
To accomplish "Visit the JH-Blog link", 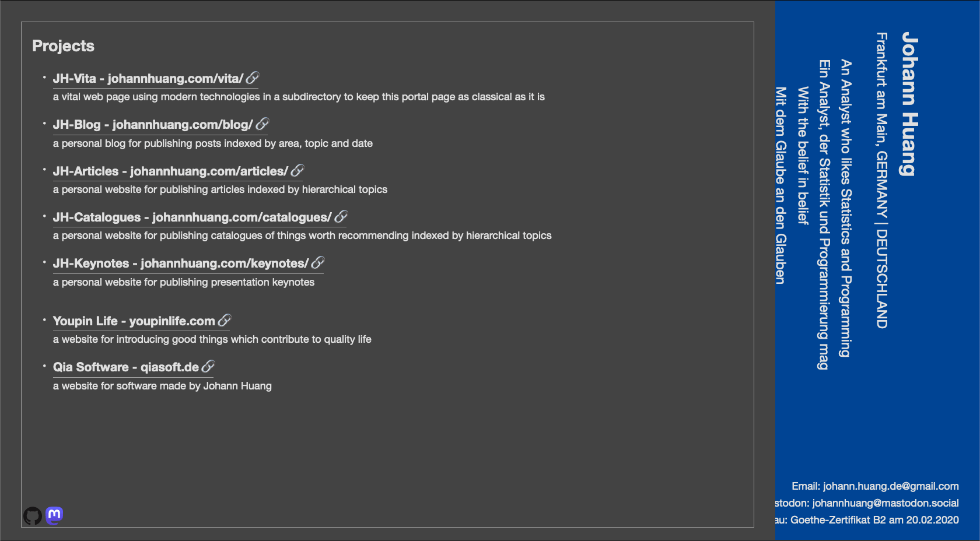I will [x=152, y=125].
